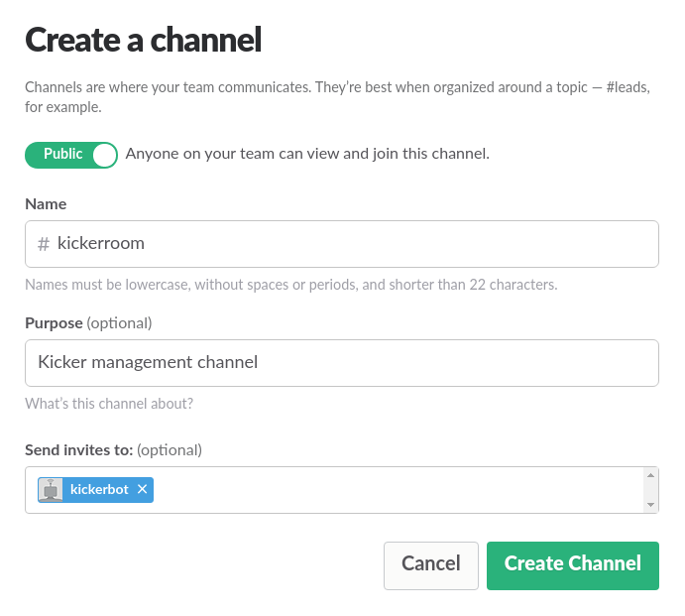Click the 'Name' field label
Image resolution: width=685 pixels, height=616 pixels.
(46, 204)
